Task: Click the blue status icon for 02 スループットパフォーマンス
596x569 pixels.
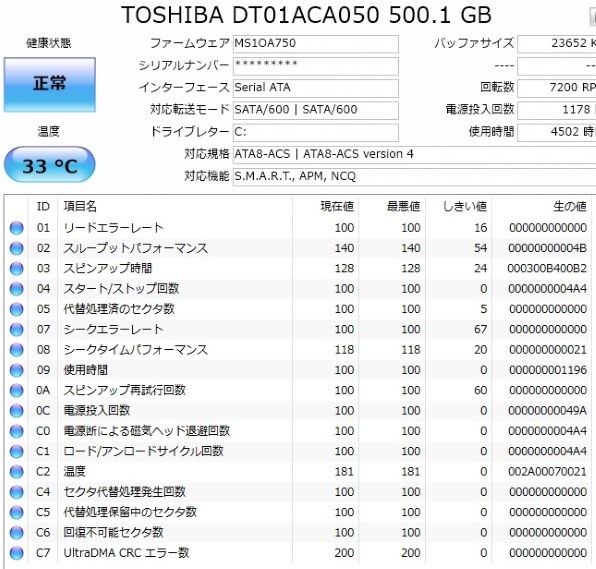Action: coord(16,248)
